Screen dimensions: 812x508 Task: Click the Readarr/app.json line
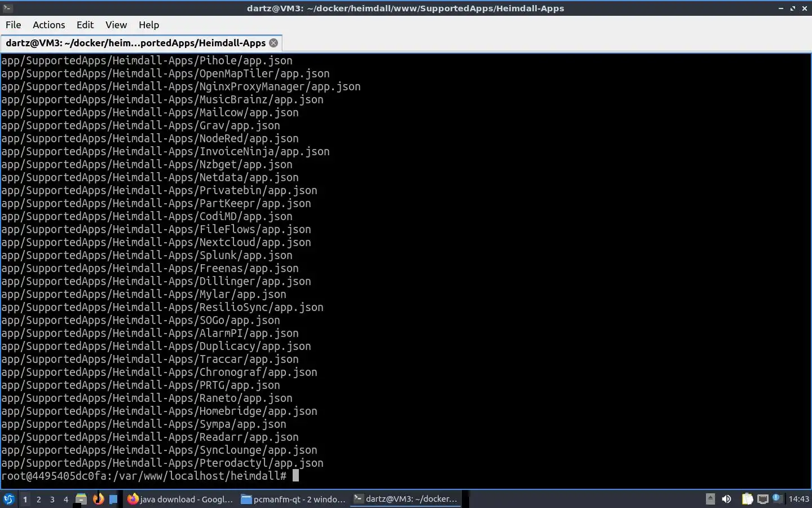tap(150, 437)
